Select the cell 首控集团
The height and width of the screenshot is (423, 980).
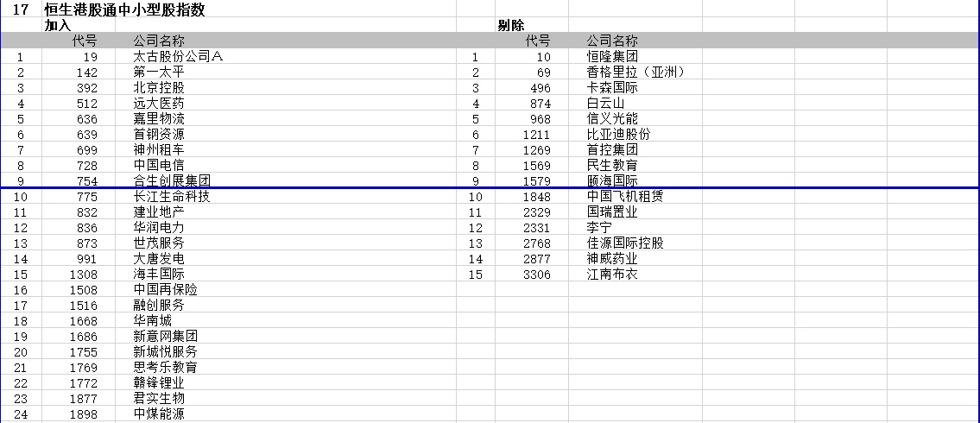(x=612, y=150)
